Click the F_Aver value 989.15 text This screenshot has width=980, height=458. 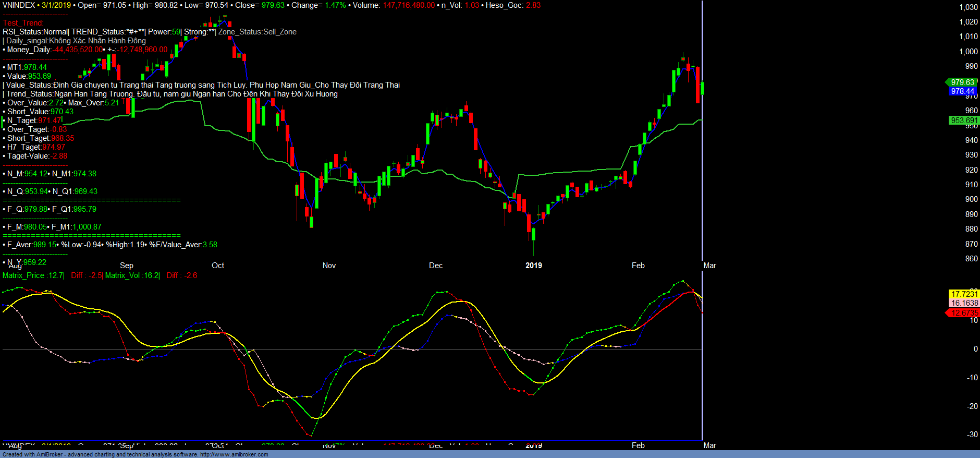pyautogui.click(x=45, y=245)
